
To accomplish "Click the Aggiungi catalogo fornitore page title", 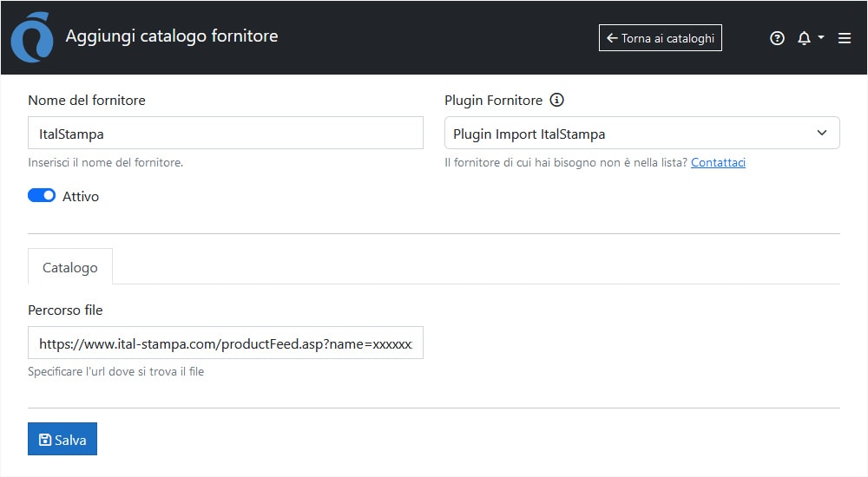I will coord(172,36).
